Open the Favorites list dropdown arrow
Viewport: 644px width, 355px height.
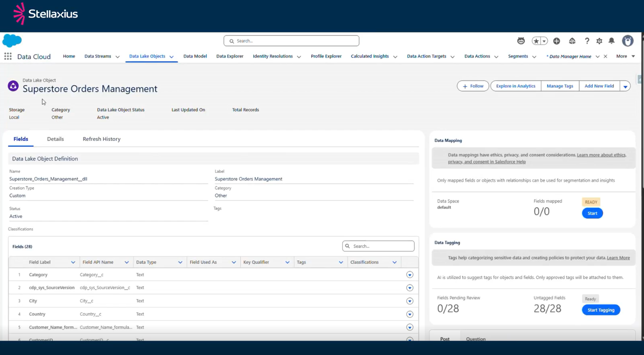click(544, 41)
